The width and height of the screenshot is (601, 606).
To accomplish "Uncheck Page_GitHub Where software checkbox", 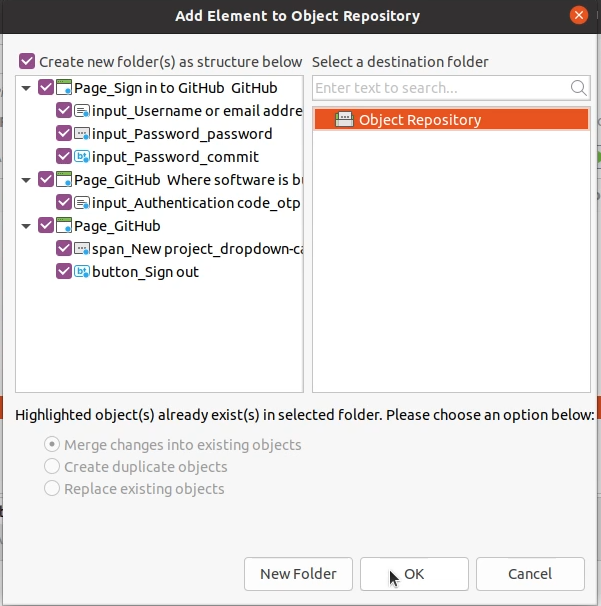I will [46, 179].
